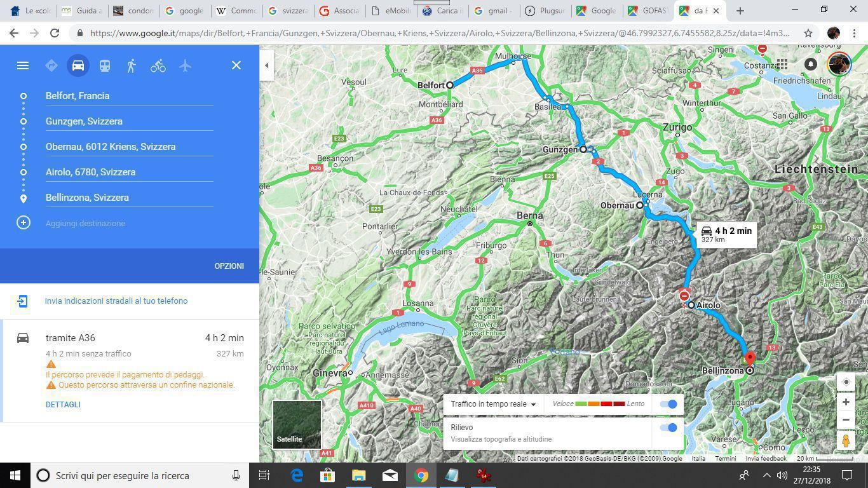Select best travel mode icon

[x=51, y=65]
